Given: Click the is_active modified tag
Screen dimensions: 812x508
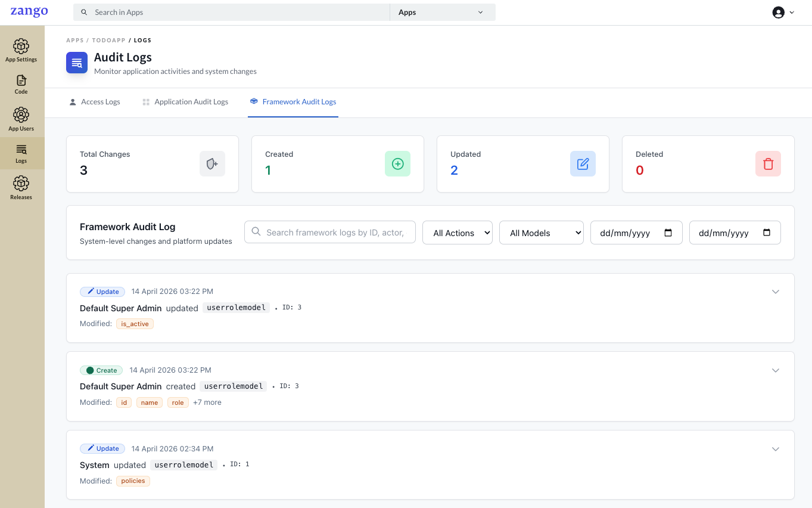Looking at the screenshot, I should click(135, 324).
